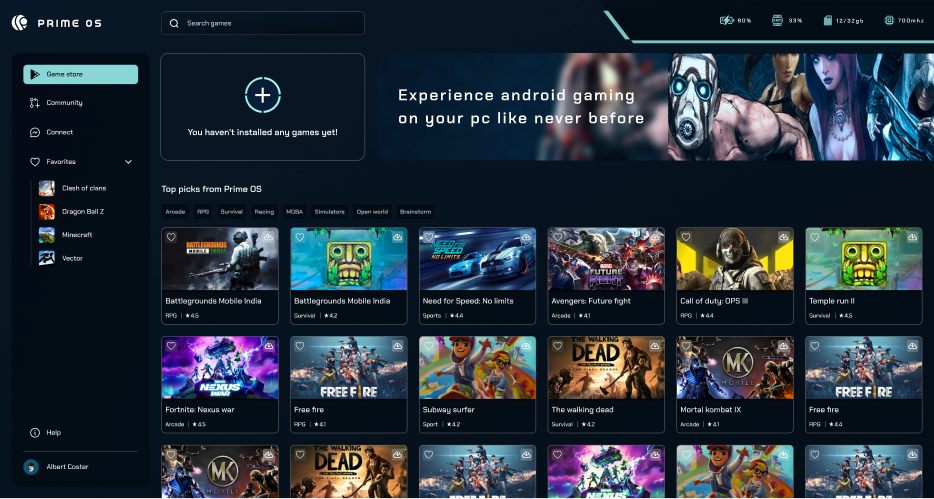Download Battlegrounds Mobile India Survival card
Viewport: 934px width, 499px height.
(x=397, y=237)
